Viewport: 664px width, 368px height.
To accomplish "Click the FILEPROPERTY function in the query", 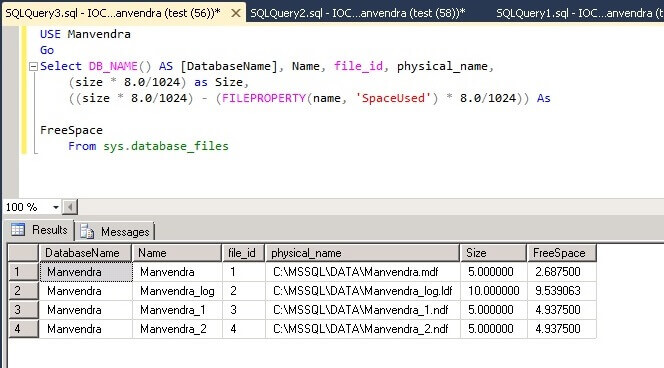I will pyautogui.click(x=264, y=98).
